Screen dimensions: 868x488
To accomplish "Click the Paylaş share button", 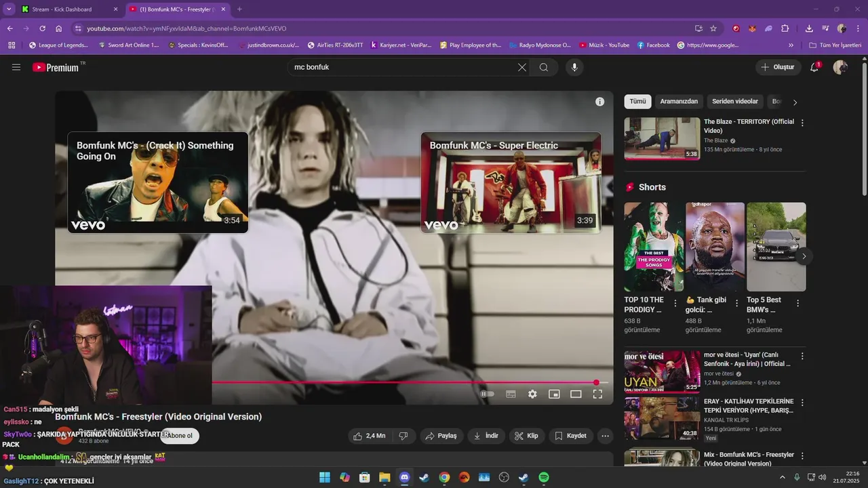I will pyautogui.click(x=441, y=436).
